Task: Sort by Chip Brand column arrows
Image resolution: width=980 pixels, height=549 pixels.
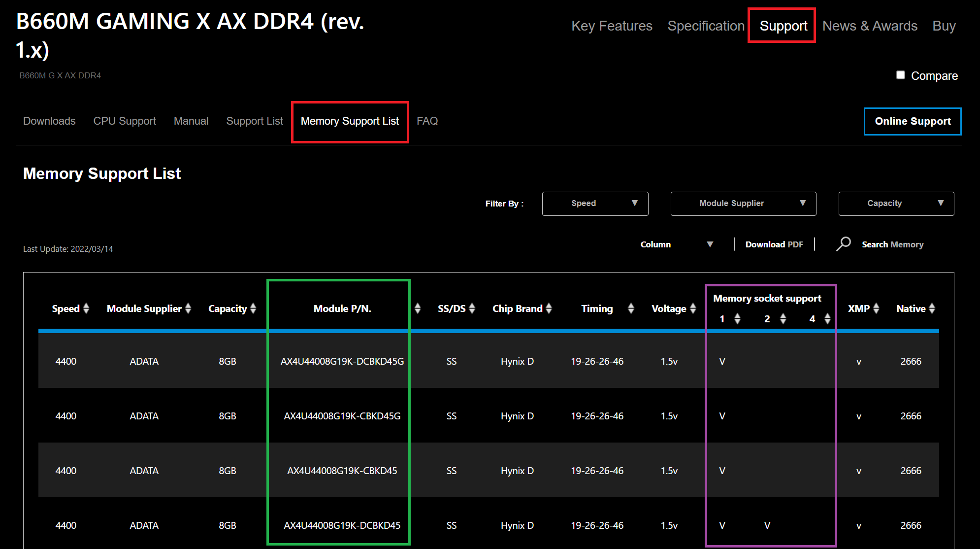Action: coord(549,309)
